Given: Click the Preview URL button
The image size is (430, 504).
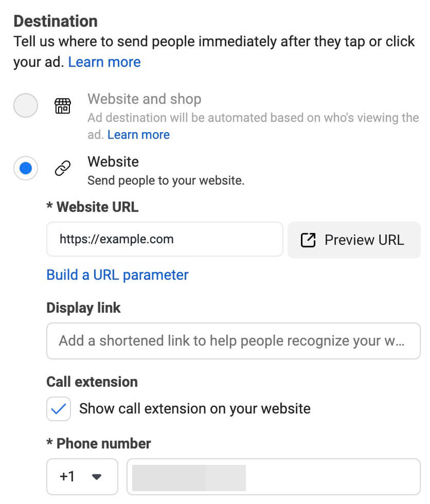Looking at the screenshot, I should [354, 240].
